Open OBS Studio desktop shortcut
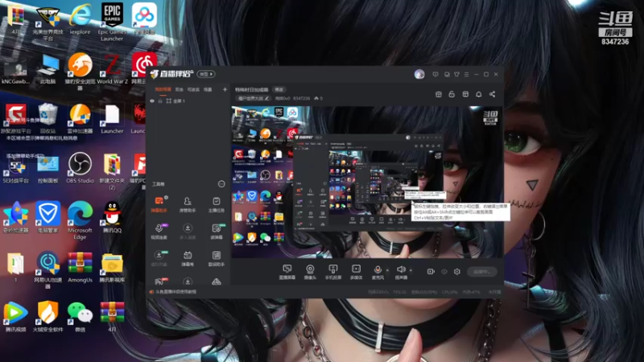644x362 pixels. [x=80, y=167]
